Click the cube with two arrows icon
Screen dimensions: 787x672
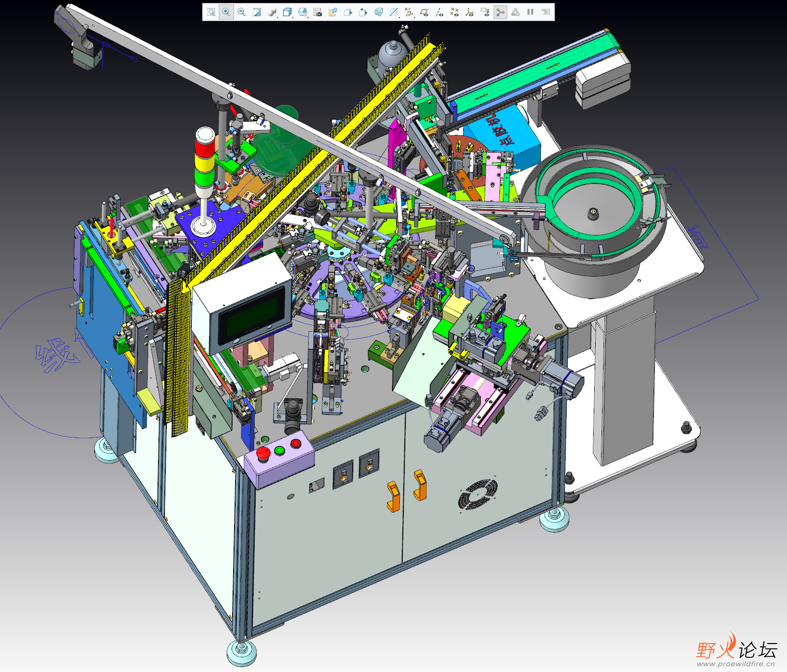363,12
